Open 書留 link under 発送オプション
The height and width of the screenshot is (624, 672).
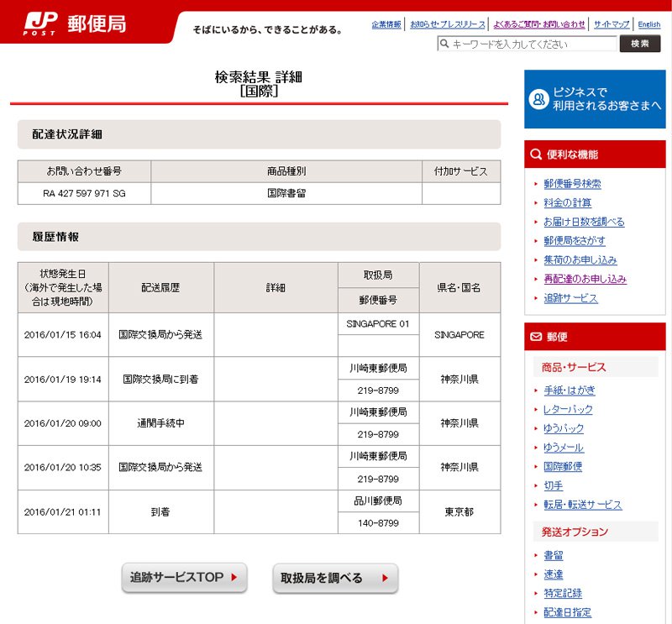(x=554, y=556)
